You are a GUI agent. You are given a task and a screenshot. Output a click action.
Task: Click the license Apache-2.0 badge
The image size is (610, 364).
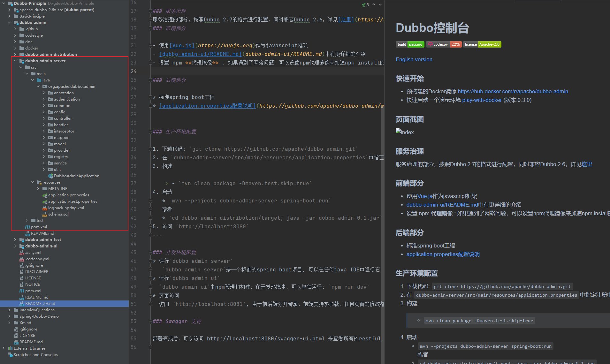(482, 44)
